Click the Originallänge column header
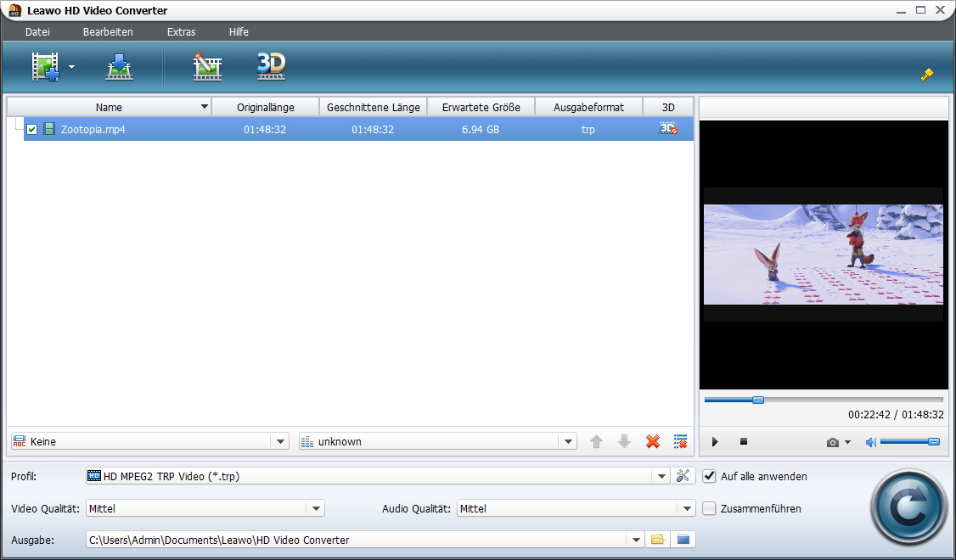 (265, 107)
